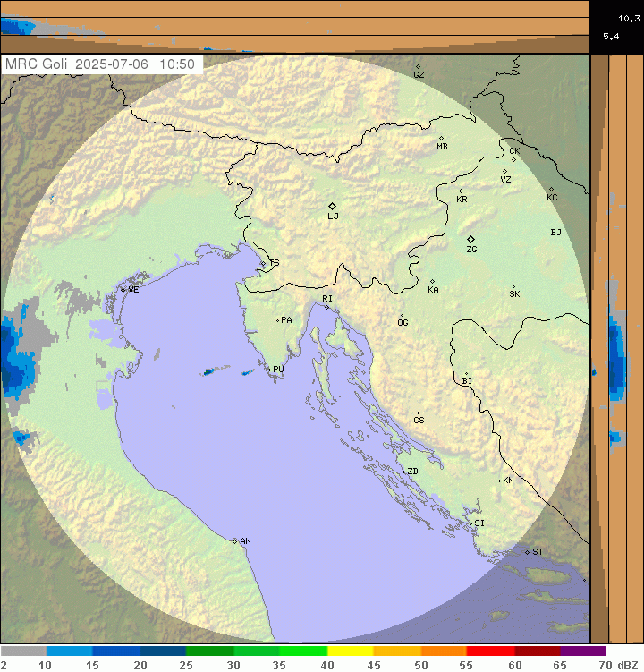Select the ST city label

538,552
